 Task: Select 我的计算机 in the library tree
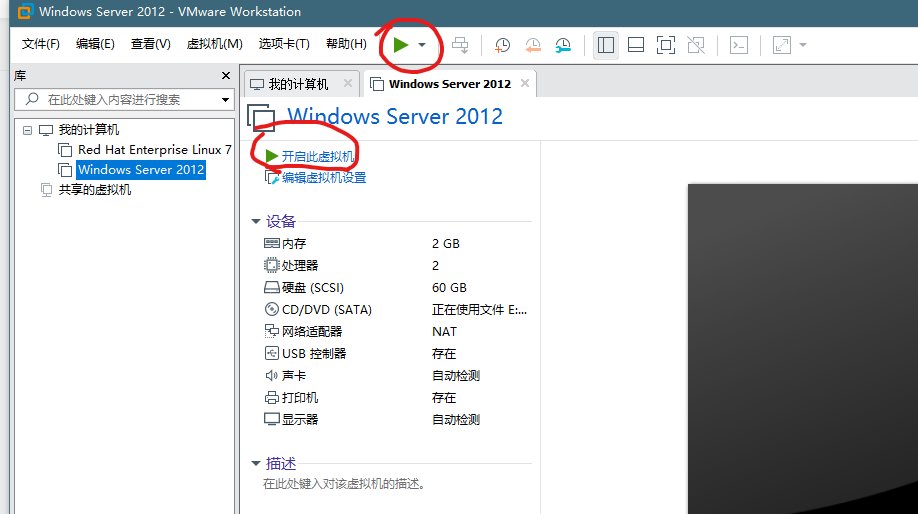[x=88, y=129]
